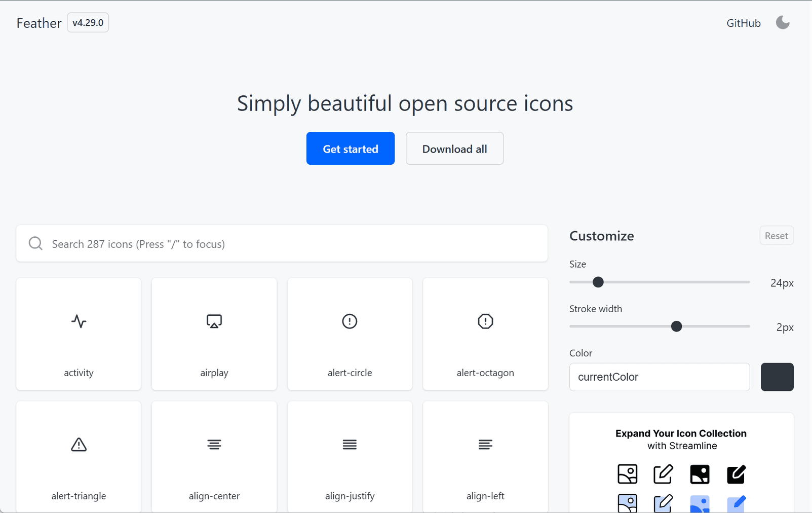
Task: Open the GitHub link
Action: click(x=743, y=22)
